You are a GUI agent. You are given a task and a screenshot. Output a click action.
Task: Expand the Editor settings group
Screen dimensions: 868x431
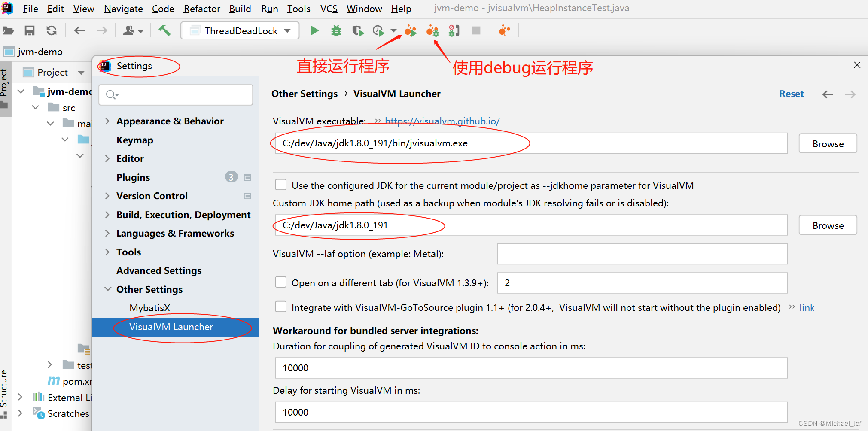(x=107, y=158)
